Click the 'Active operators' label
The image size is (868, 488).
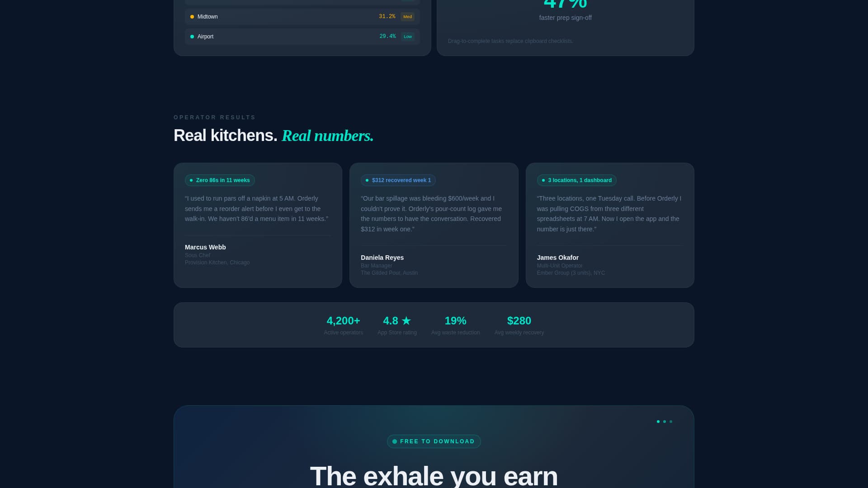[343, 333]
